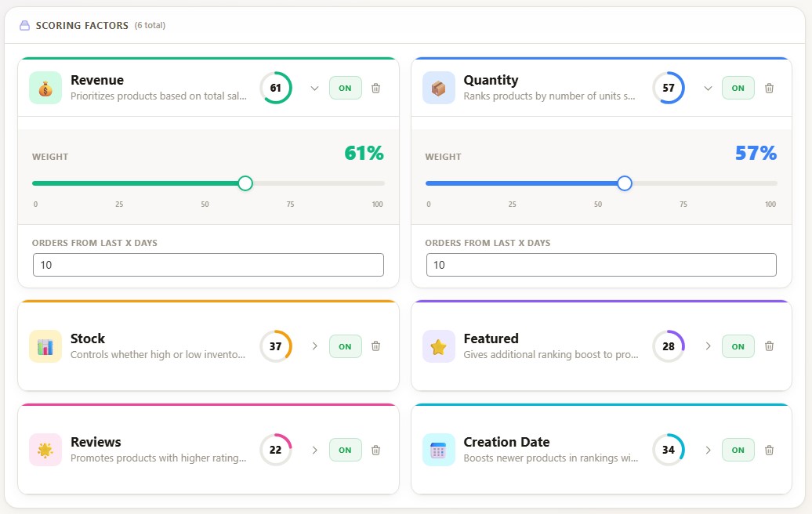812x514 pixels.
Task: Click the Revenue orders from last days field
Action: pos(208,265)
